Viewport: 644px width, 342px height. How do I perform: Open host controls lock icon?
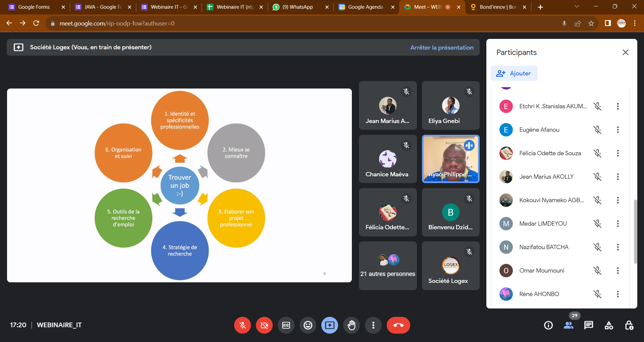[629, 325]
